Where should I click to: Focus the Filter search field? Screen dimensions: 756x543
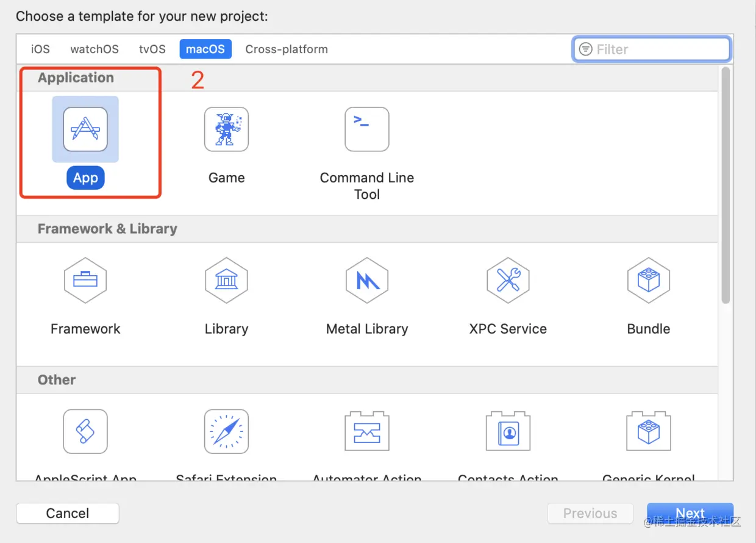click(x=652, y=49)
